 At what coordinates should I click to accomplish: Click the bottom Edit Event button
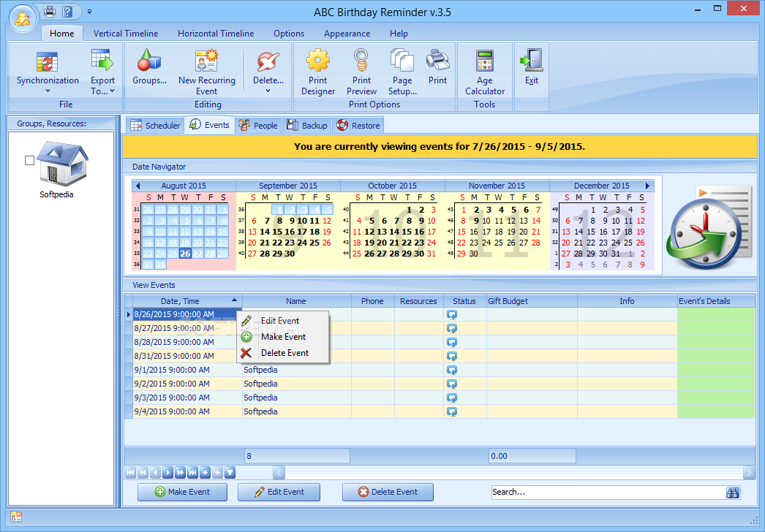point(279,492)
